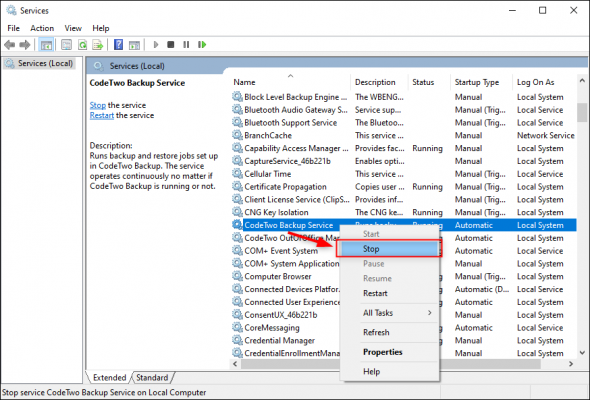Click the Forward arrow toolbar icon
This screenshot has height=400, width=590.
[x=25, y=45]
